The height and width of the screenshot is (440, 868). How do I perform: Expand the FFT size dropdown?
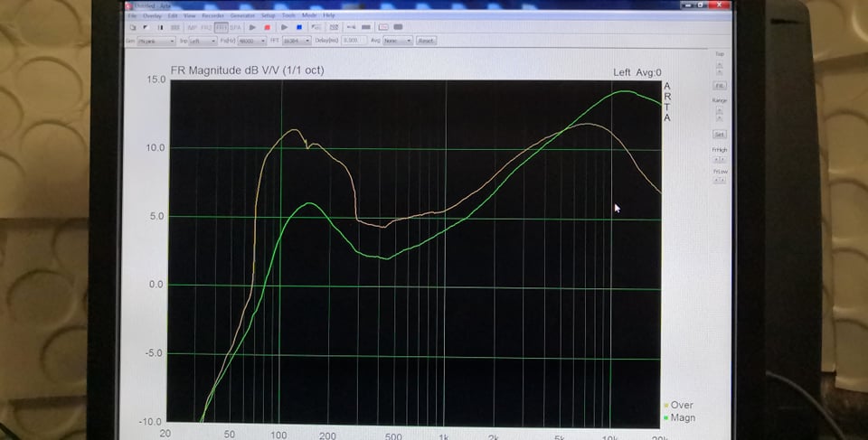[296, 41]
